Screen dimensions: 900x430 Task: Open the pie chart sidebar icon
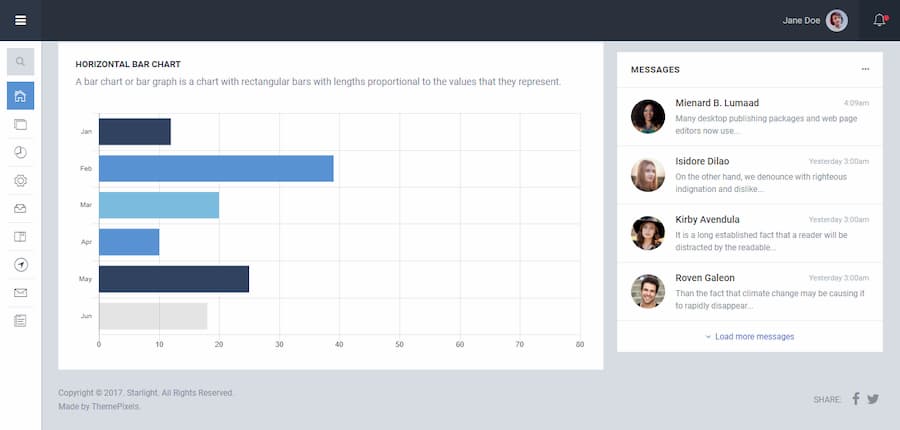[20, 152]
